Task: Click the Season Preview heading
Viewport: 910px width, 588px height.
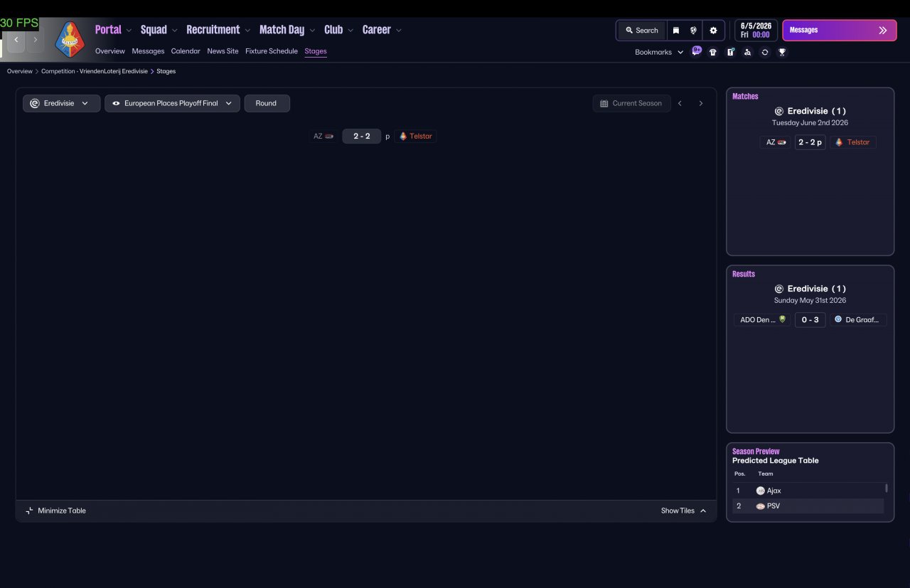Action: [x=756, y=451]
